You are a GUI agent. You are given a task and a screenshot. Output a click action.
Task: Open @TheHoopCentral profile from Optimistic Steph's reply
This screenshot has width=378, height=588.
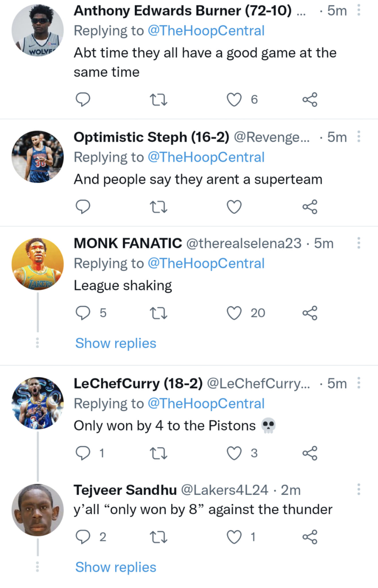tap(206, 157)
